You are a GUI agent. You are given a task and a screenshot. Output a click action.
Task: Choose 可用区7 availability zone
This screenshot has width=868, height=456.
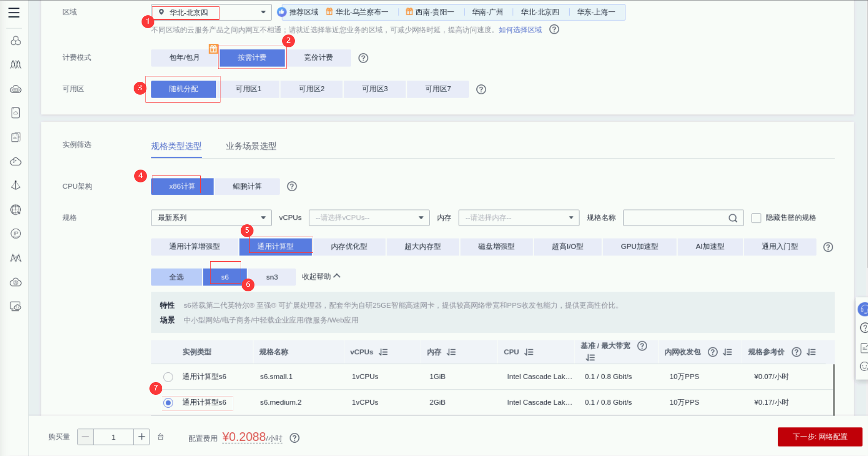pos(438,89)
